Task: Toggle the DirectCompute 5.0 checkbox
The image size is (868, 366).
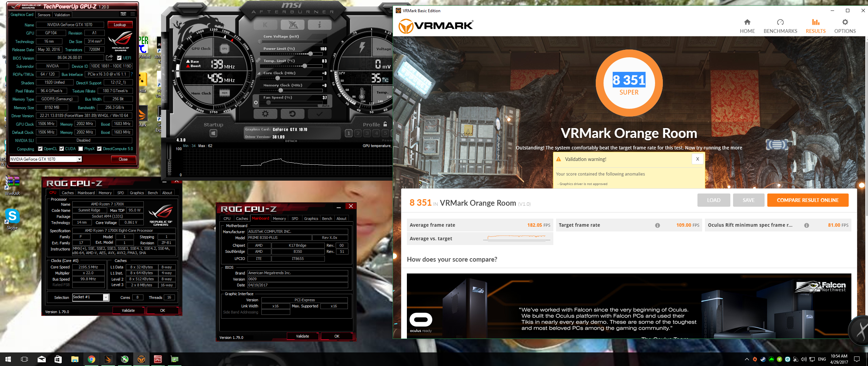Action: 99,149
